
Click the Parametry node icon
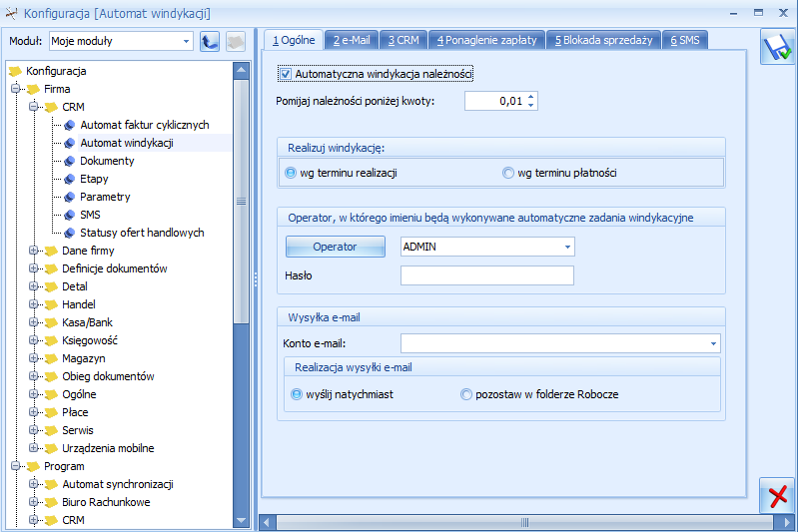click(x=70, y=197)
